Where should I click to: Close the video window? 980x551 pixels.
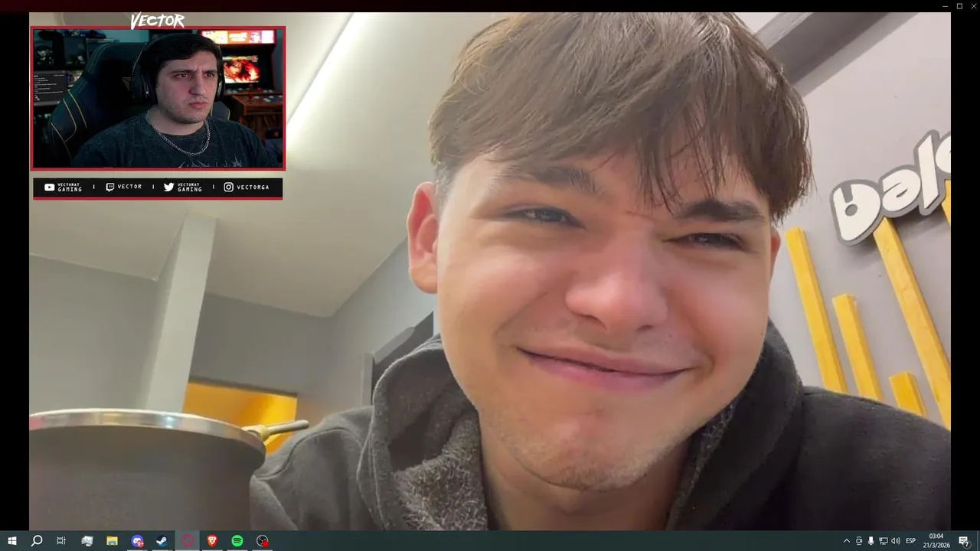(x=973, y=6)
